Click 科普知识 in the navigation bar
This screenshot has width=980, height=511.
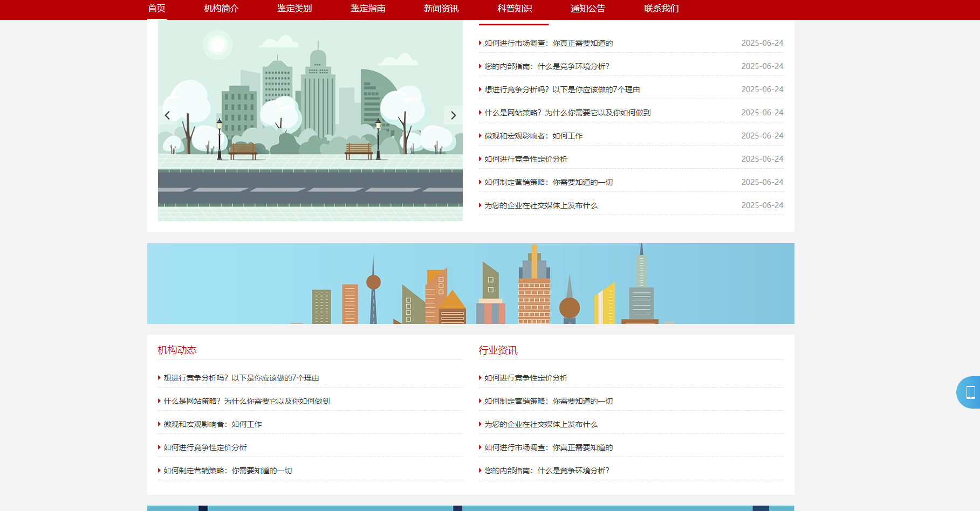point(515,9)
